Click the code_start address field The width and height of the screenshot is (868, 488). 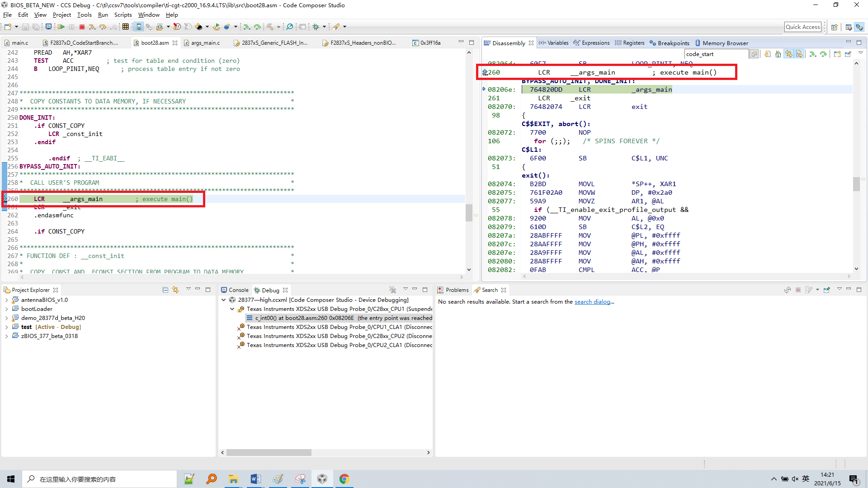pos(716,54)
